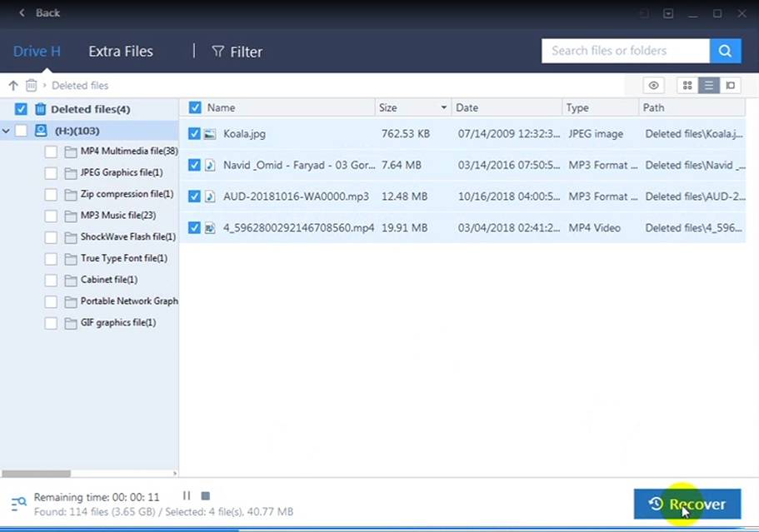Click the tree scrollbar right arrow

pos(175,474)
